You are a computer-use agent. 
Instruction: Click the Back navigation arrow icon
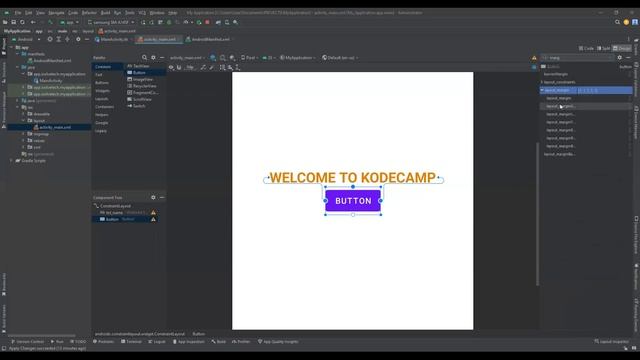click(33, 22)
